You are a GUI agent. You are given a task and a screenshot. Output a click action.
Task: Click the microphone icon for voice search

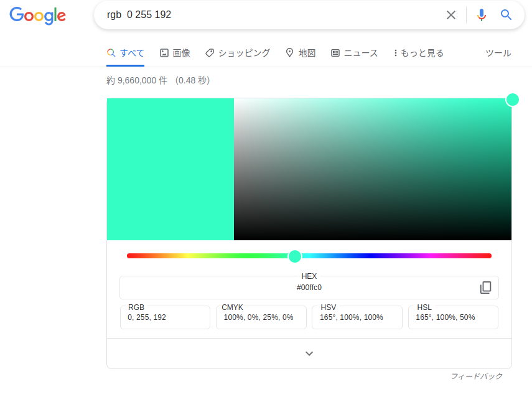tap(481, 16)
